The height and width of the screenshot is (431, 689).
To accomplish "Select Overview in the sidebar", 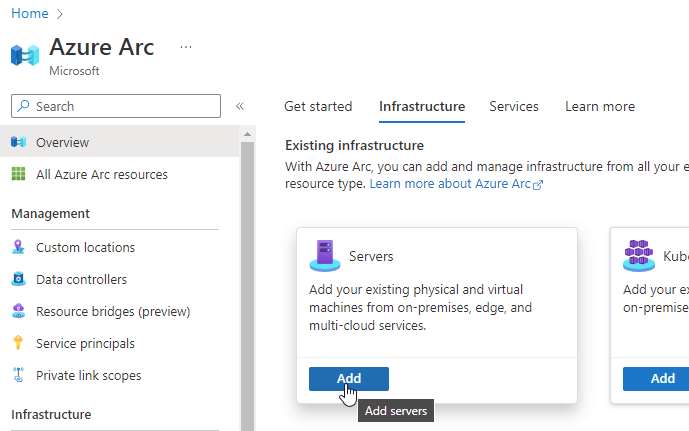I will pos(120,142).
